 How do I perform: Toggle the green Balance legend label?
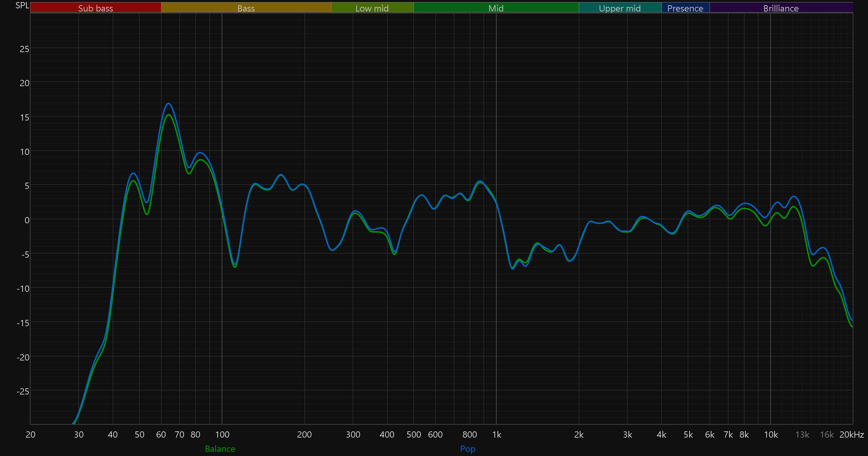pyautogui.click(x=220, y=449)
